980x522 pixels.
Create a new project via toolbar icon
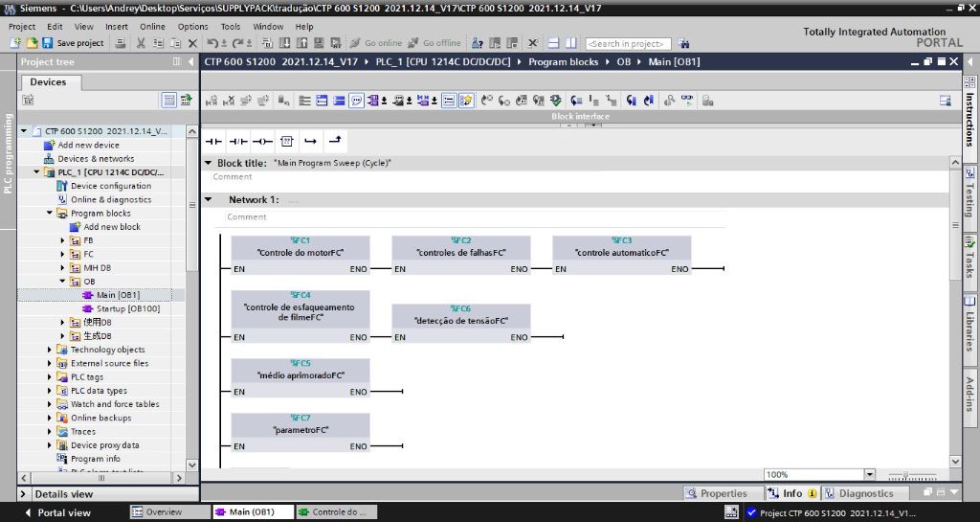15,43
